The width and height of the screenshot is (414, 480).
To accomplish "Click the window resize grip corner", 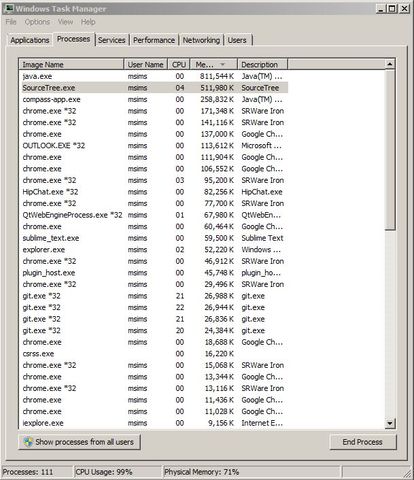I will pos(408,473).
